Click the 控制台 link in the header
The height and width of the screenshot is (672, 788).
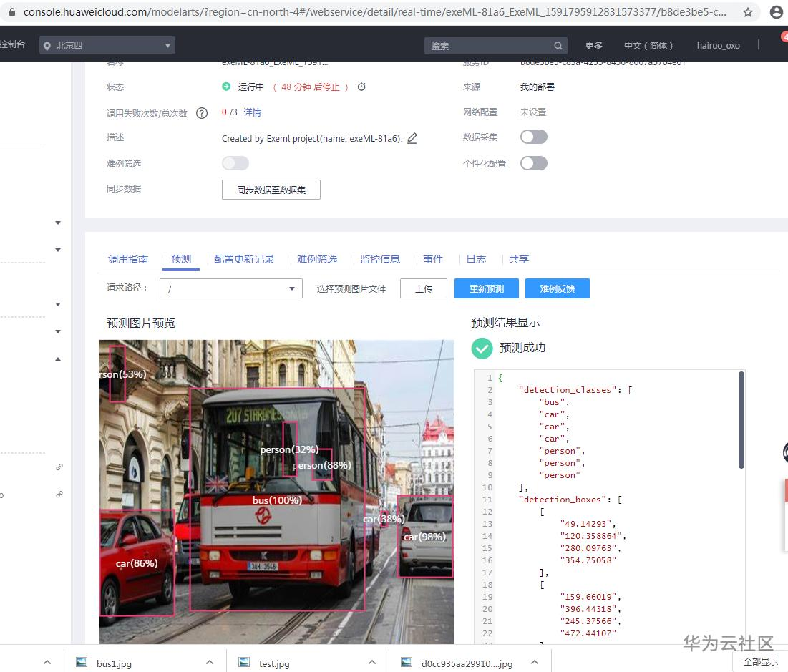[13, 45]
